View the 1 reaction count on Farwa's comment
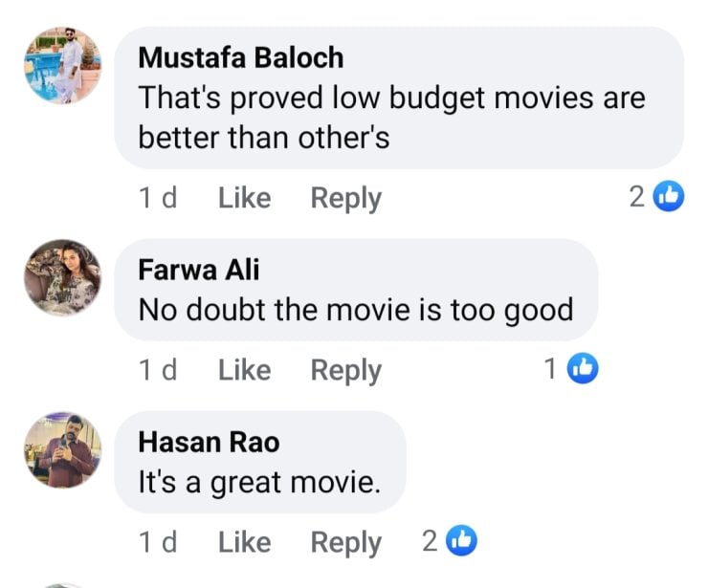Viewport: 708px width, 588px height. tap(551, 370)
